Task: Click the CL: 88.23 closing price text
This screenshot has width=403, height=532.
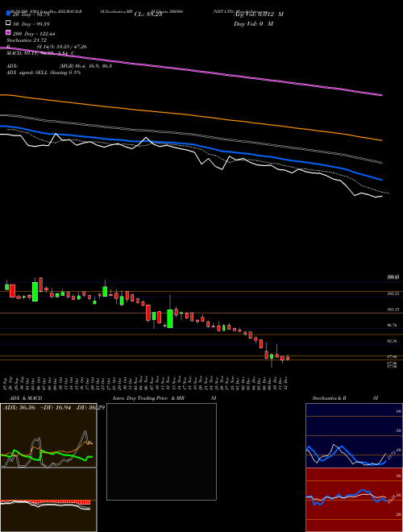Action: 148,15
